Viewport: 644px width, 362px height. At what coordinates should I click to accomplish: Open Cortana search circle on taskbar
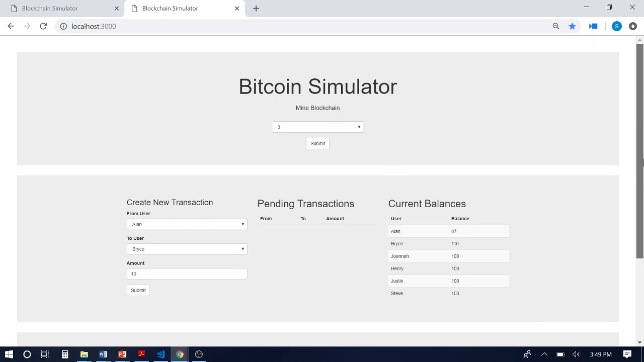click(x=27, y=354)
